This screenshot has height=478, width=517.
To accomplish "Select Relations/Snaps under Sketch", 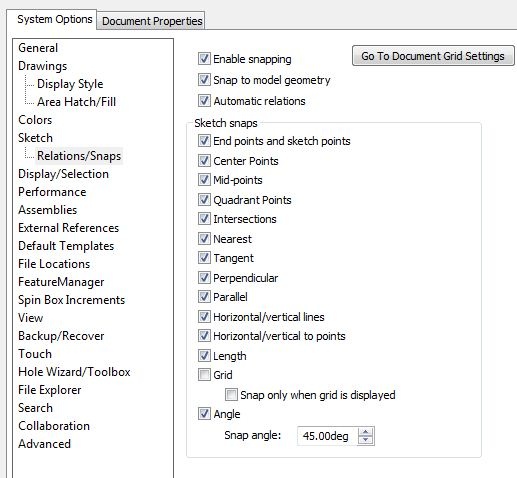I will [x=79, y=156].
